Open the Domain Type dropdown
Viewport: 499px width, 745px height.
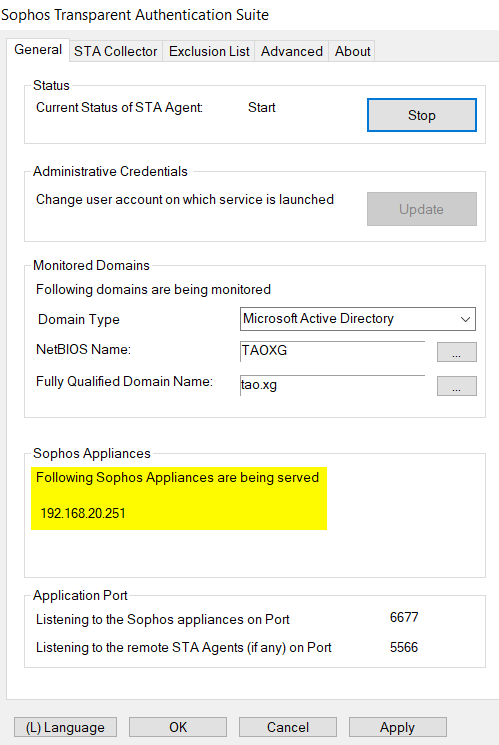click(357, 319)
